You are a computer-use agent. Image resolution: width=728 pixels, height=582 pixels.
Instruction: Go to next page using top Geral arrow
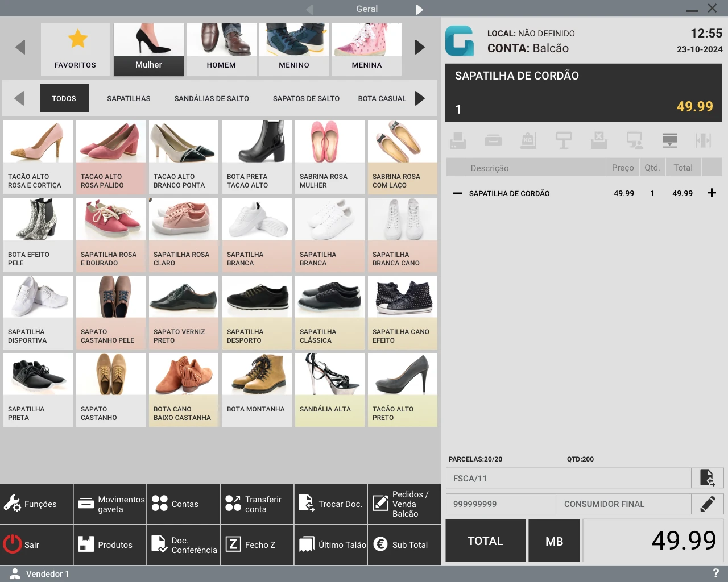tap(419, 9)
